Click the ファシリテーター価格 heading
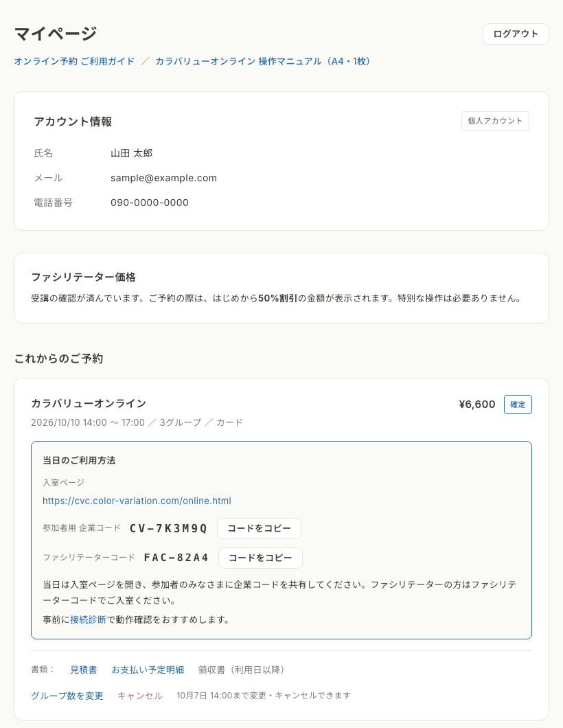The image size is (563, 728). tap(84, 277)
